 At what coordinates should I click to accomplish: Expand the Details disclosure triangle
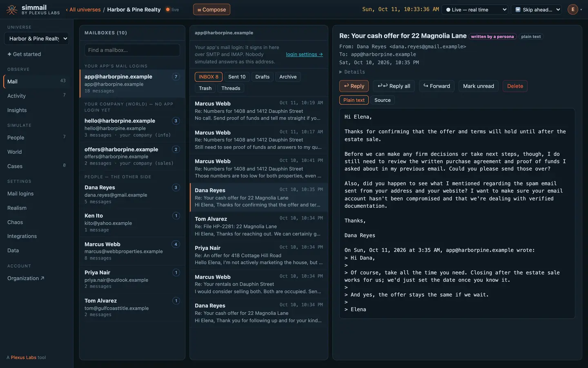(x=352, y=72)
